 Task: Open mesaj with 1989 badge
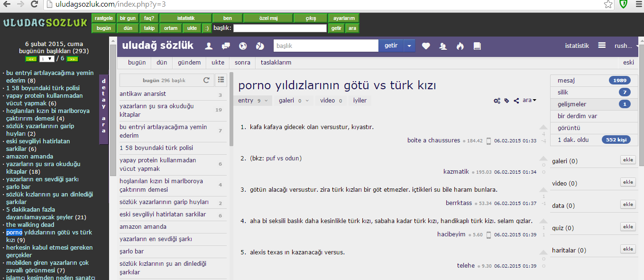tap(594, 81)
